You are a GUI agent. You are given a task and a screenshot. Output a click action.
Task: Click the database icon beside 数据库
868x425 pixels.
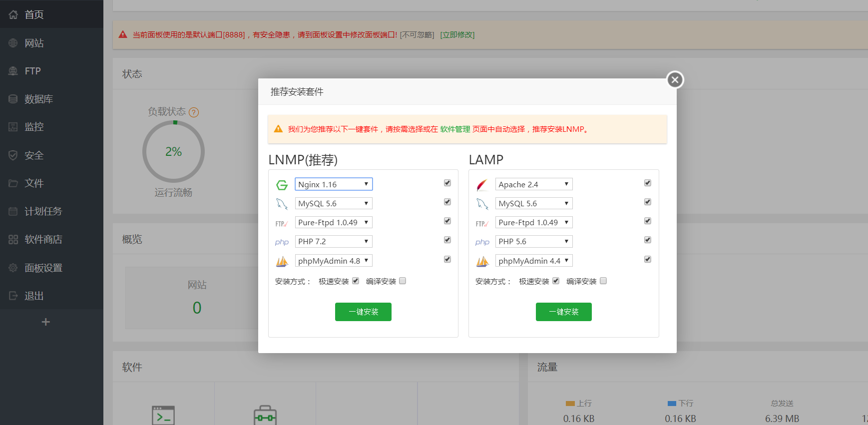click(x=13, y=99)
